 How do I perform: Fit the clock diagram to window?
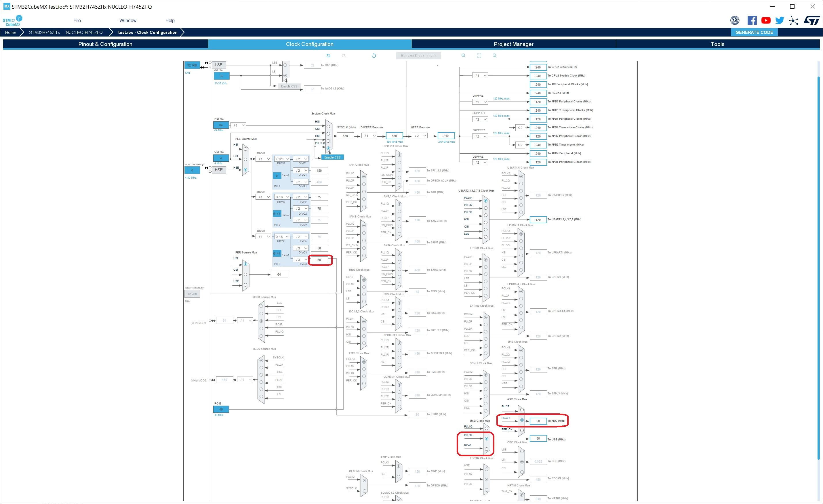pyautogui.click(x=479, y=56)
